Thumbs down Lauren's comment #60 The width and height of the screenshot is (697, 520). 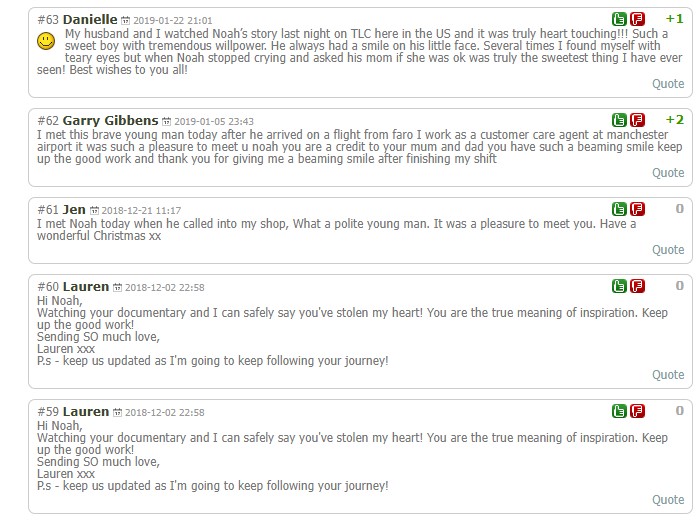637,286
